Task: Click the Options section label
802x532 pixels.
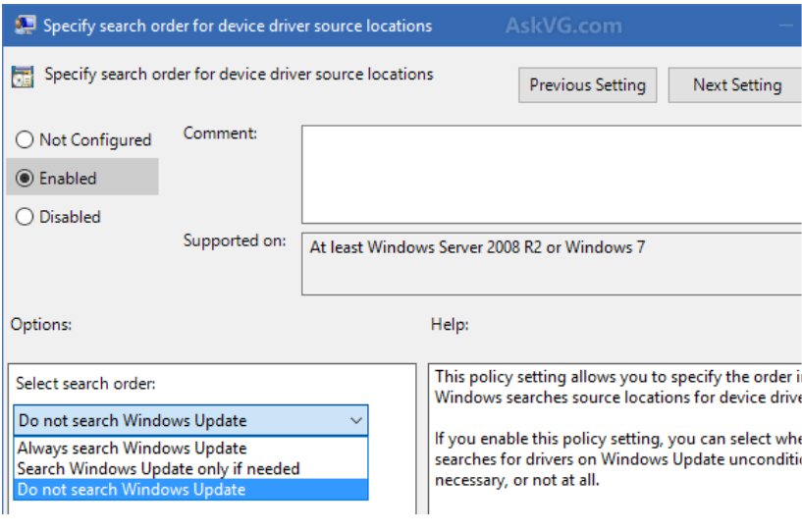Action: [41, 324]
